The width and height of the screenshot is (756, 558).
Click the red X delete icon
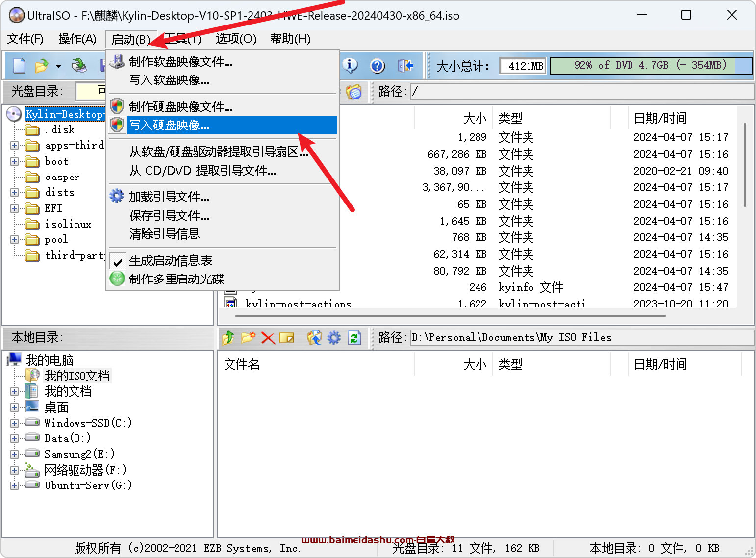click(x=268, y=338)
